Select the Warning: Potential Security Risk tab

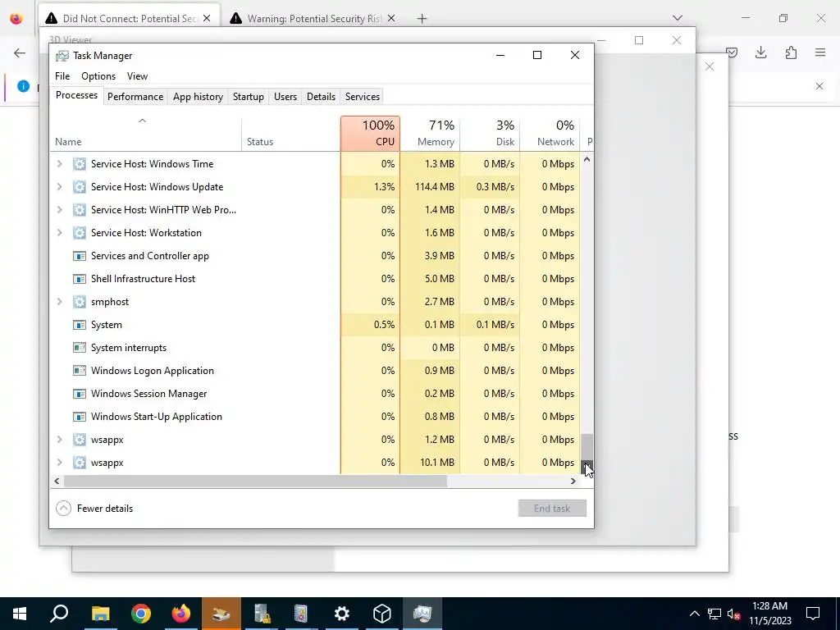click(313, 18)
